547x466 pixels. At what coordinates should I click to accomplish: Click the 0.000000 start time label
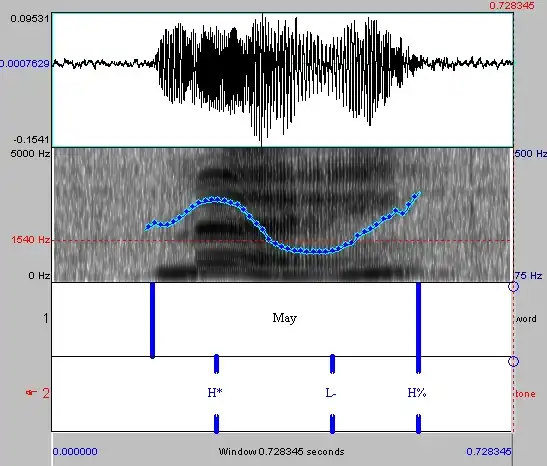(x=75, y=452)
